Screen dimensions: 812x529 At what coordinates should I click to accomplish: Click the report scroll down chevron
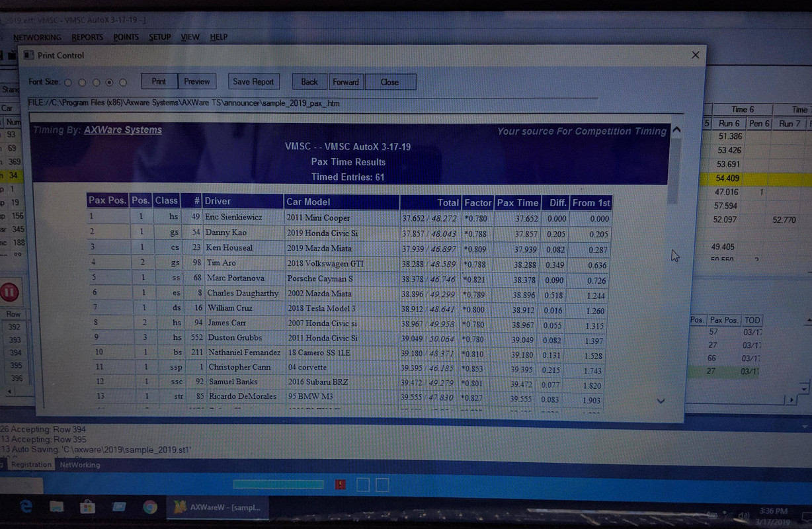coord(661,401)
